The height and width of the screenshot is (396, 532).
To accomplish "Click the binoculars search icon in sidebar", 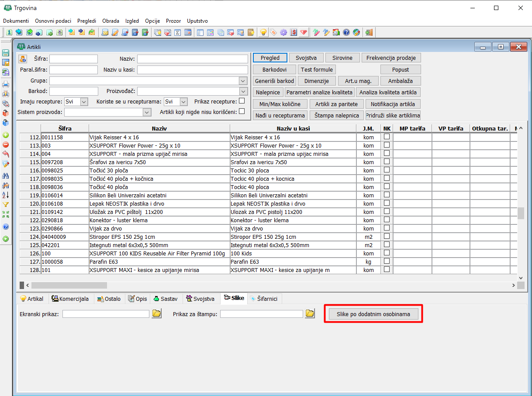I will 6,176.
